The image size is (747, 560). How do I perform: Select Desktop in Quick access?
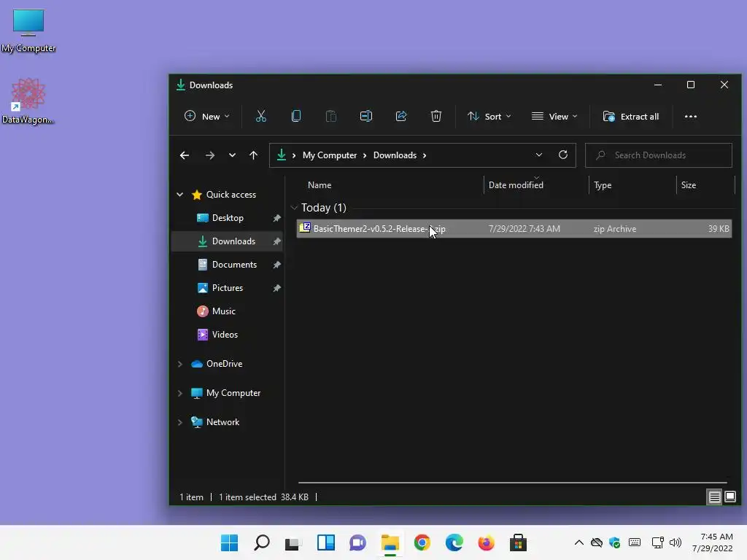pyautogui.click(x=228, y=218)
